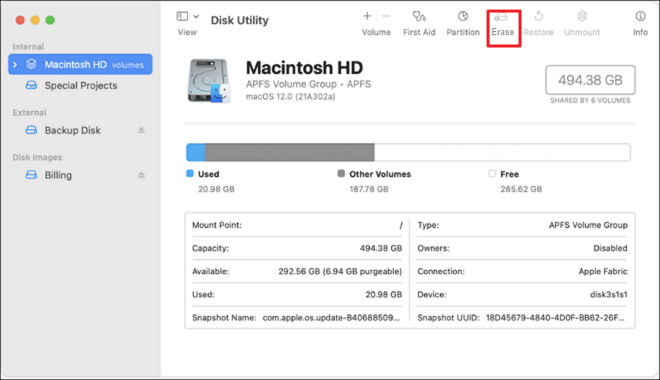Remove a volume with the minus button

386,16
